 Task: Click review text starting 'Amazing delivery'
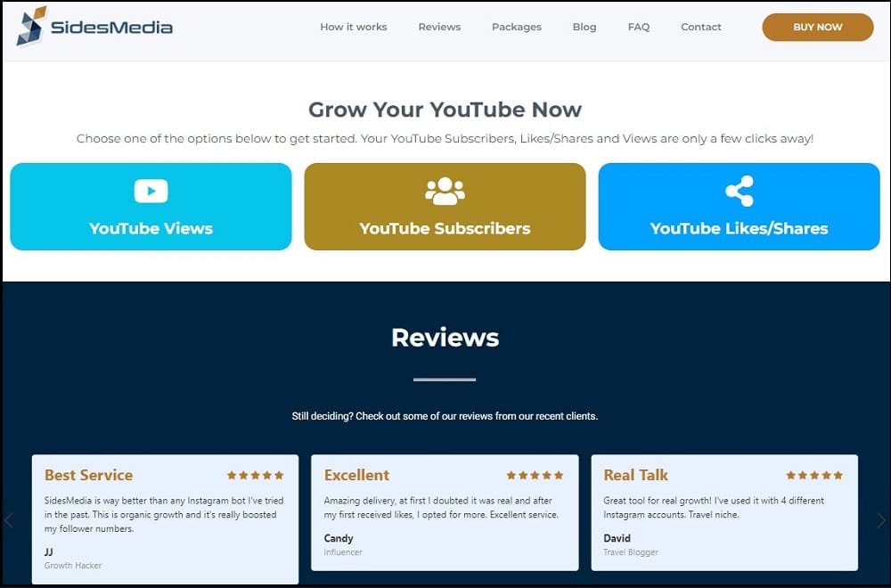pos(442,507)
